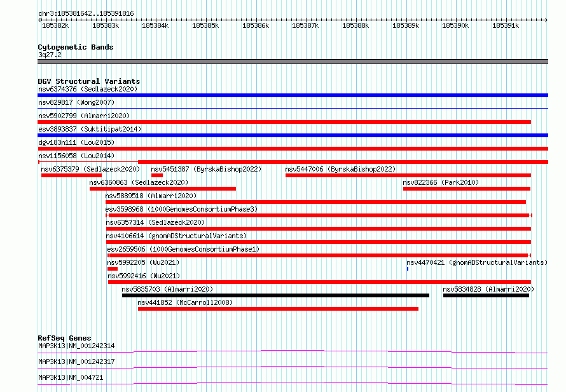This screenshot has height=392, width=566.
Task: Click the 185383k ruler tick label
Action: pos(106,25)
